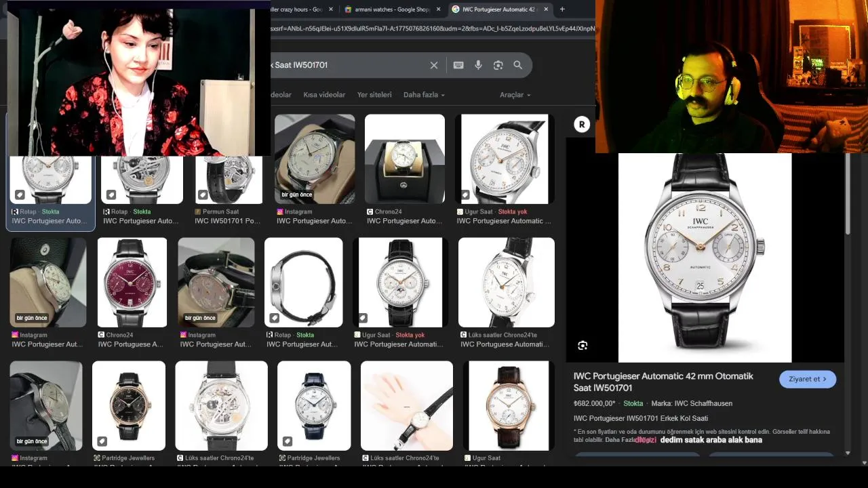Open the burgundy dial IWC watch thumbnail from Chrono24

[x=132, y=282]
